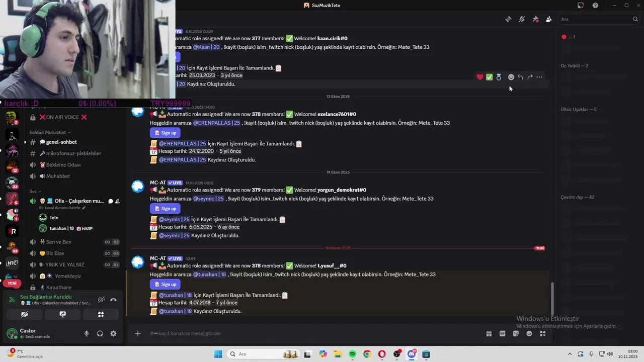Forward message using right arrow icon
Viewport: 644px width, 362px height.
click(530, 77)
